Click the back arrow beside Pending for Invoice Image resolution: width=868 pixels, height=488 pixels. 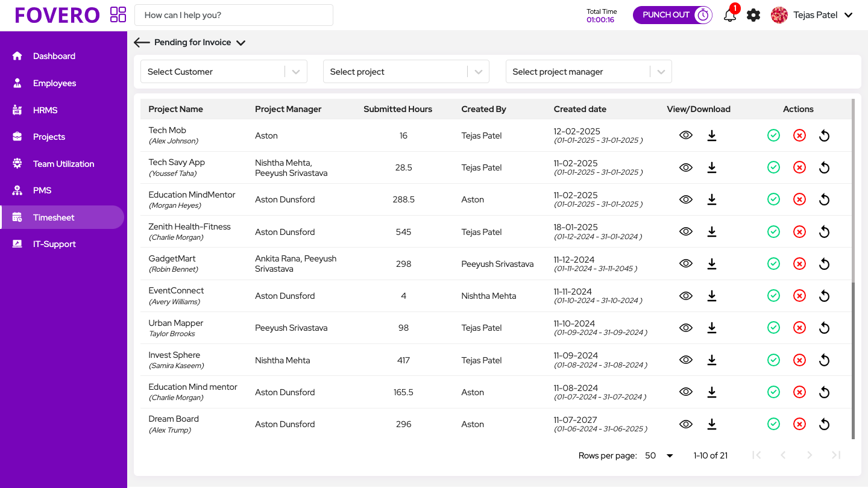pos(142,43)
